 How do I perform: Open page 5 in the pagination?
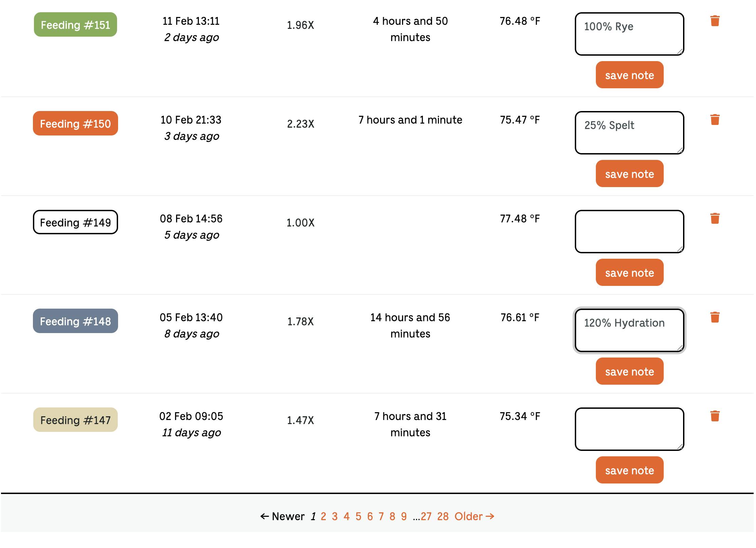pyautogui.click(x=358, y=516)
